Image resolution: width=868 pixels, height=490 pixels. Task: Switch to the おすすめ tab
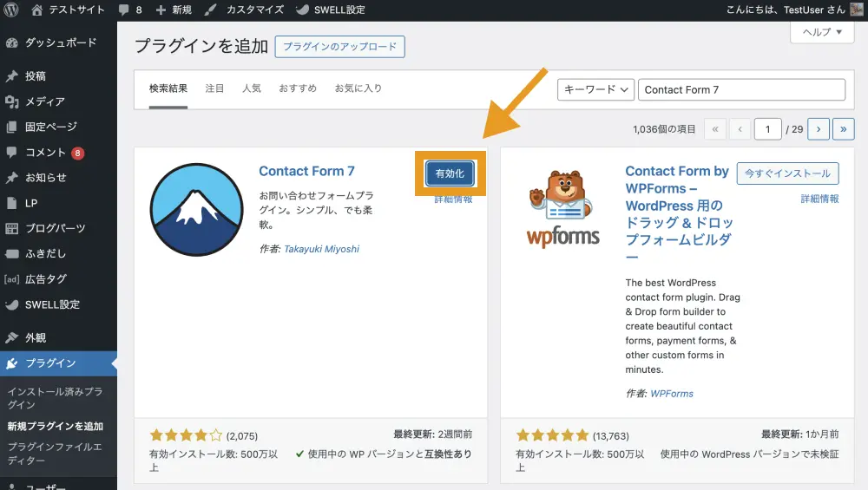298,88
